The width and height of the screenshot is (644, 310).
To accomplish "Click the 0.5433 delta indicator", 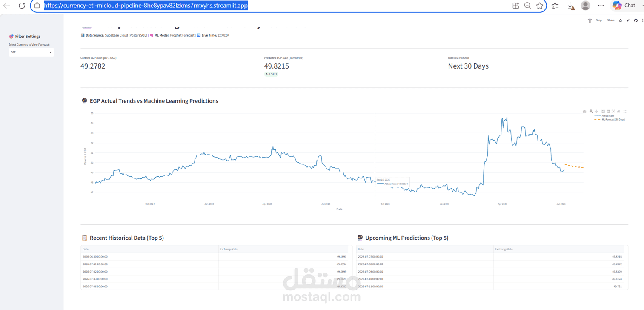I will click(x=271, y=74).
